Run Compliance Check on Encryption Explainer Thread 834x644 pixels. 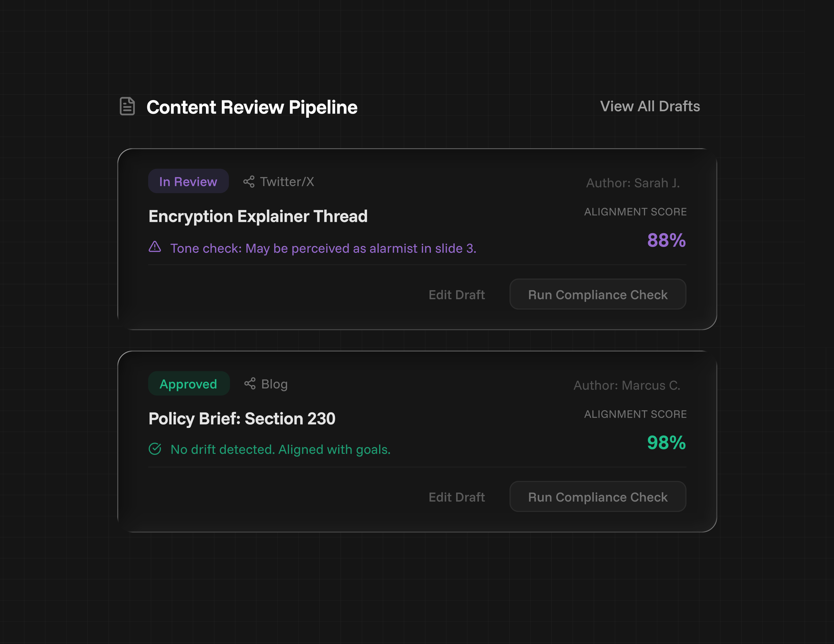point(598,294)
